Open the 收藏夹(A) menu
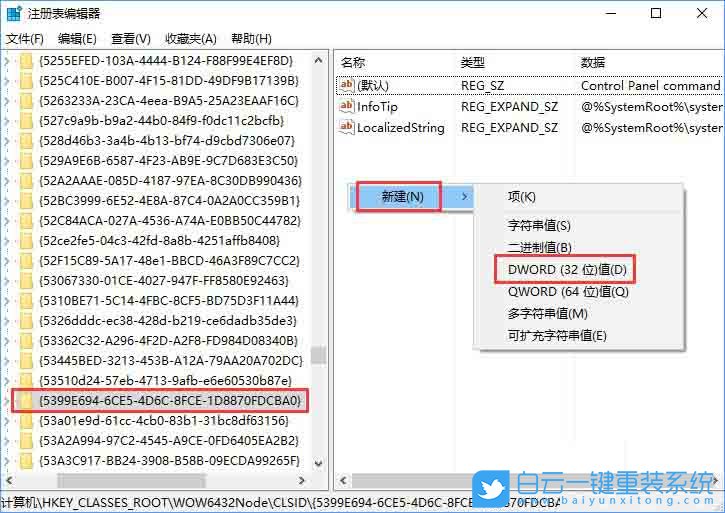The height and width of the screenshot is (513, 725). click(191, 39)
